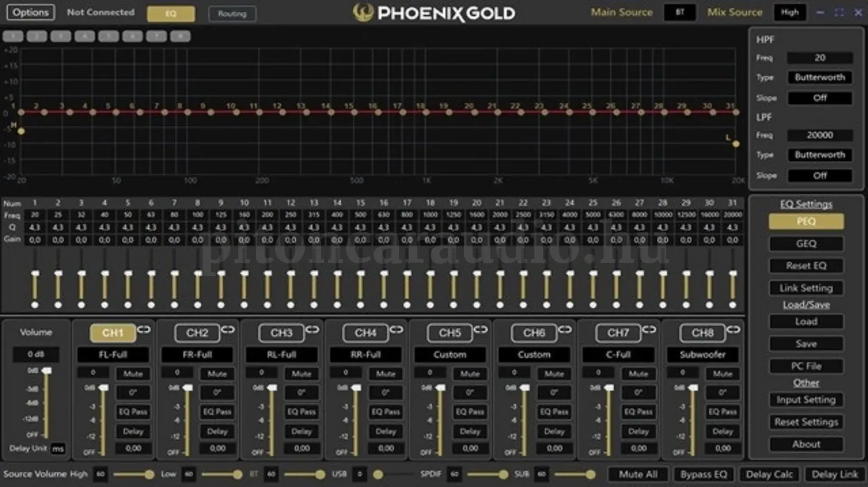Screen dimensions: 868x487
Task: Open Link Setting
Action: (806, 288)
